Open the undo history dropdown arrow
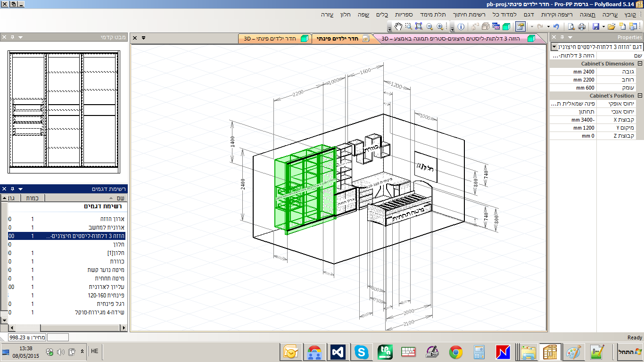644x362 pixels. pyautogui.click(x=548, y=26)
